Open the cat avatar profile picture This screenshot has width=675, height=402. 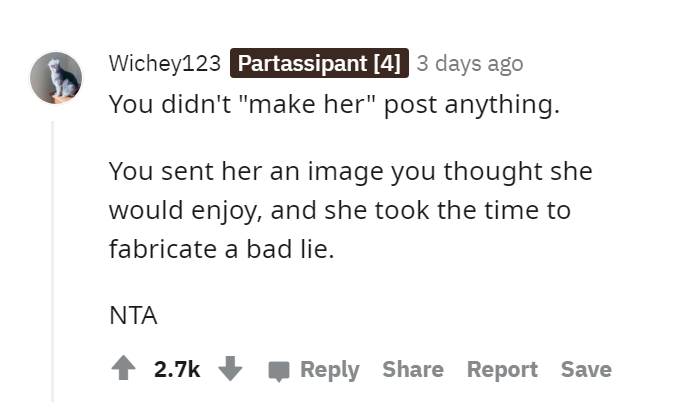click(56, 78)
